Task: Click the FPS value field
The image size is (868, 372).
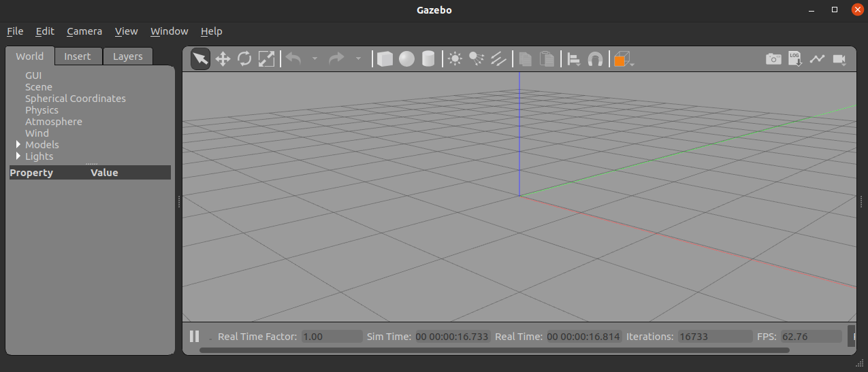Action: coord(811,337)
